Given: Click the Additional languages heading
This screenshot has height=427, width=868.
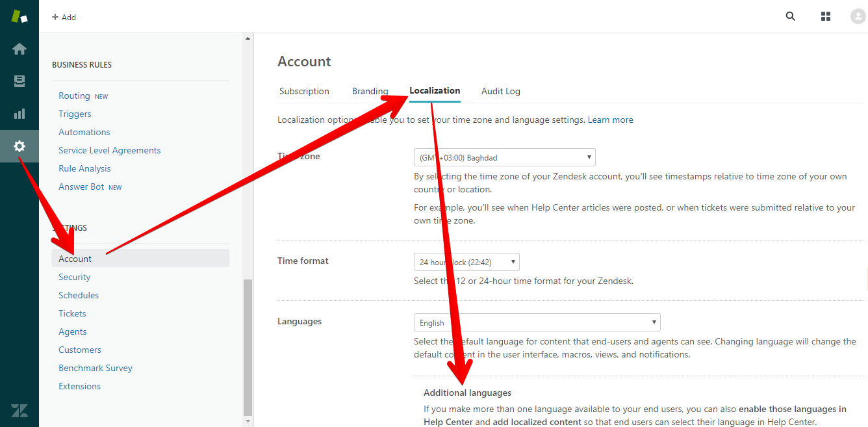Looking at the screenshot, I should click(x=467, y=393).
